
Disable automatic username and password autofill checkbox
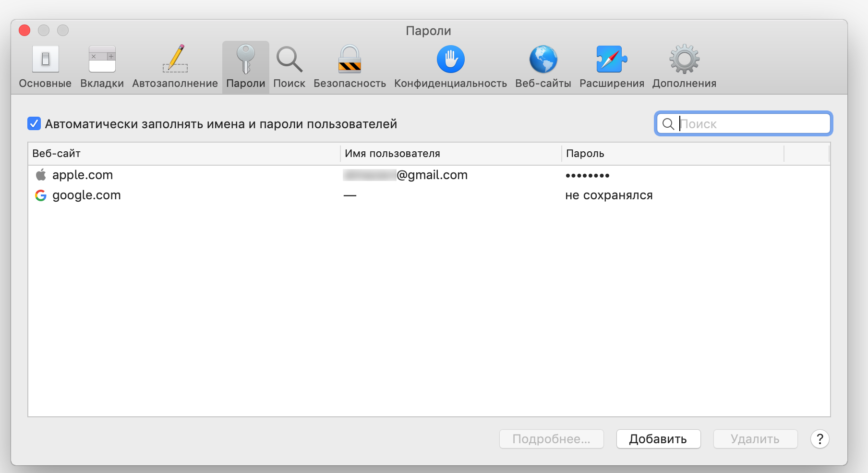[34, 124]
